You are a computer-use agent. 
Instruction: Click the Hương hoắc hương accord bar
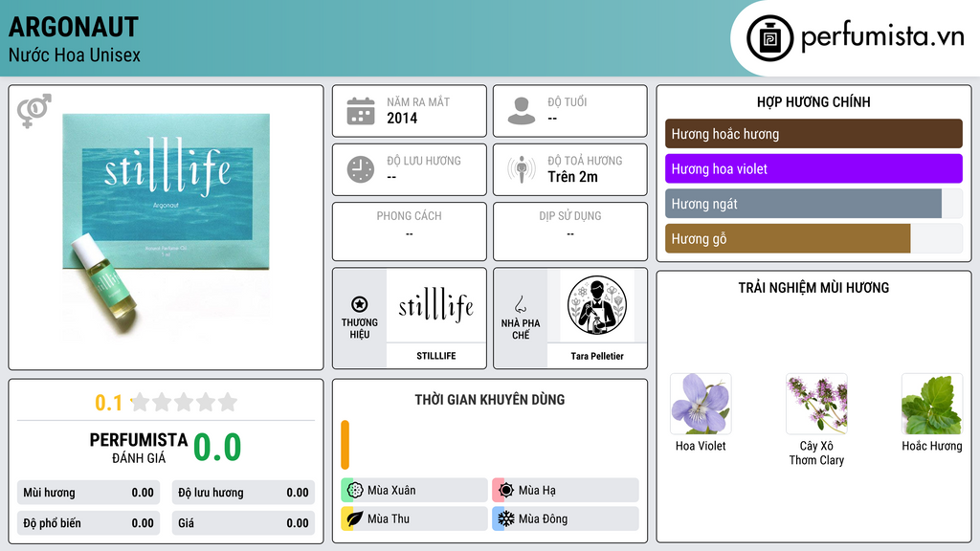pyautogui.click(x=813, y=134)
